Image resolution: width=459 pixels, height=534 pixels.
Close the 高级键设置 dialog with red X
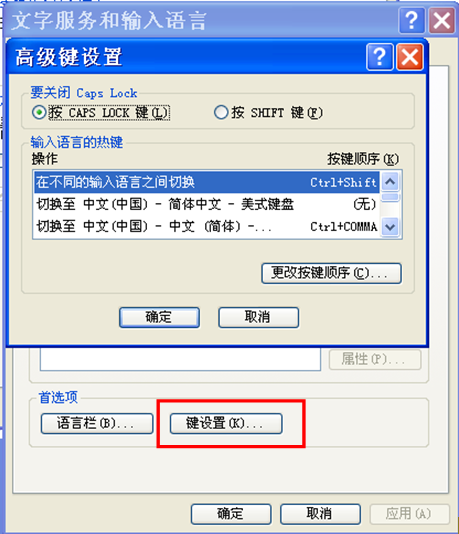pos(410,57)
